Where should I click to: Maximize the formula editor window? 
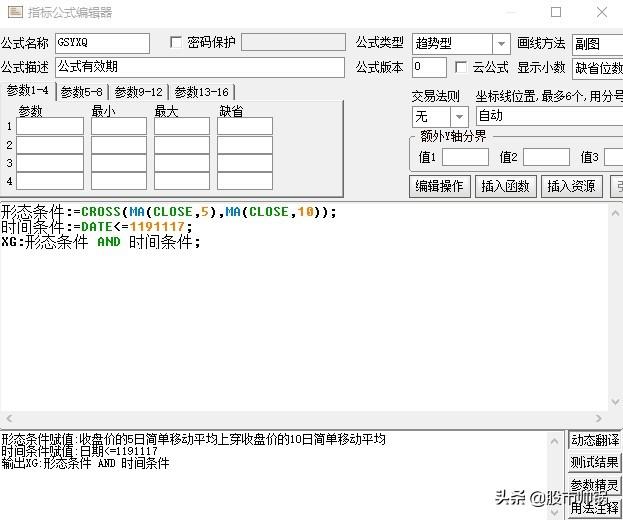point(556,12)
